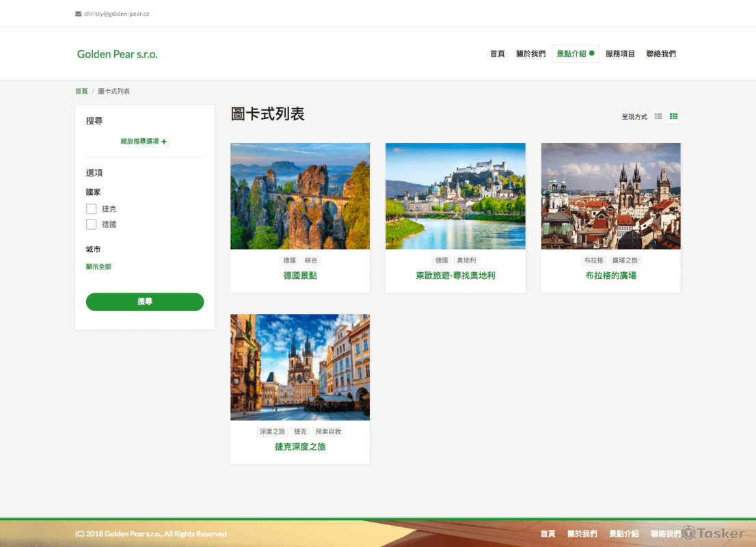
Task: Show all cities via 顯示全部
Action: pos(98,266)
